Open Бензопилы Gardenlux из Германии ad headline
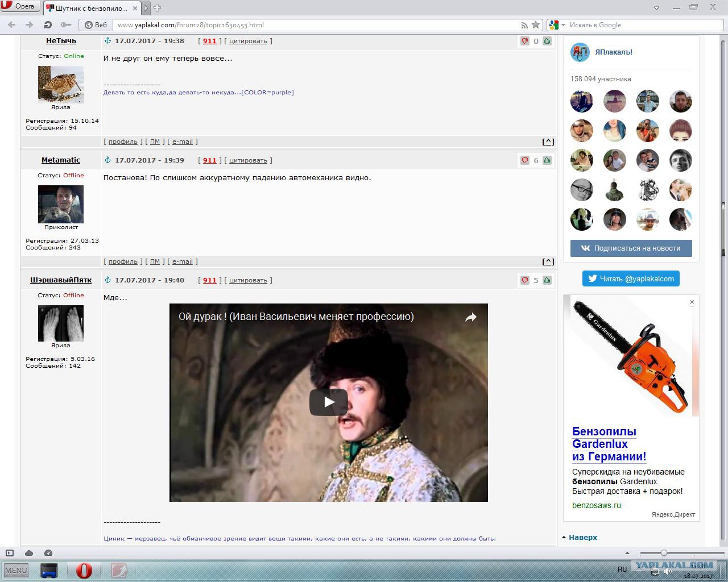The width and height of the screenshot is (728, 582). pyautogui.click(x=609, y=444)
